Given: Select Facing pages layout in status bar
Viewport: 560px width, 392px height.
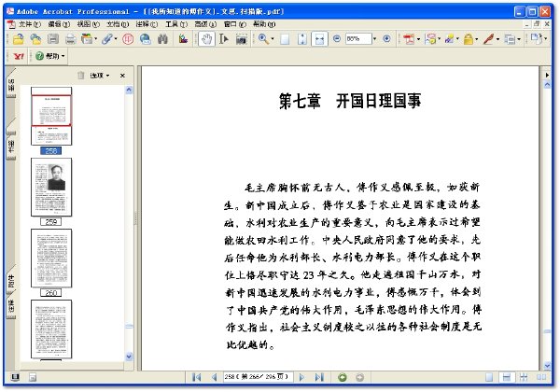Looking at the screenshot, I should pos(541,377).
